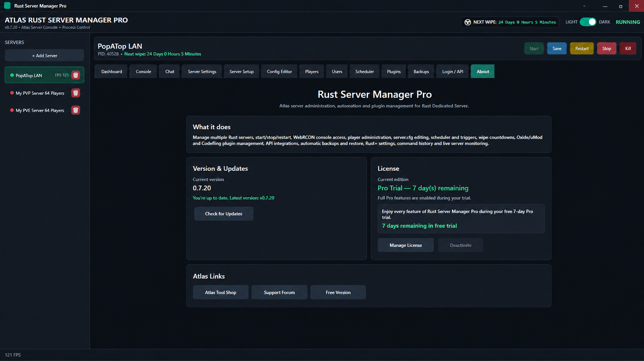This screenshot has height=361, width=644.
Task: Select the Users tab
Action: pos(337,72)
